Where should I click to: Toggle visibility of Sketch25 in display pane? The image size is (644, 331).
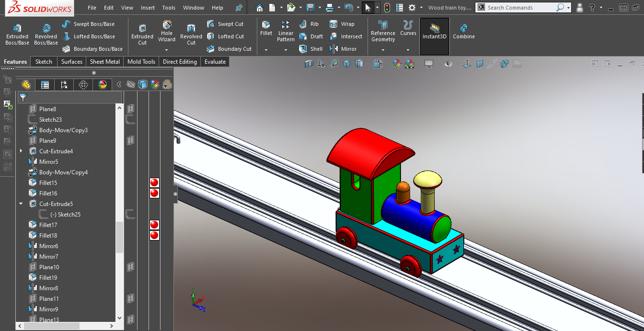(x=130, y=214)
